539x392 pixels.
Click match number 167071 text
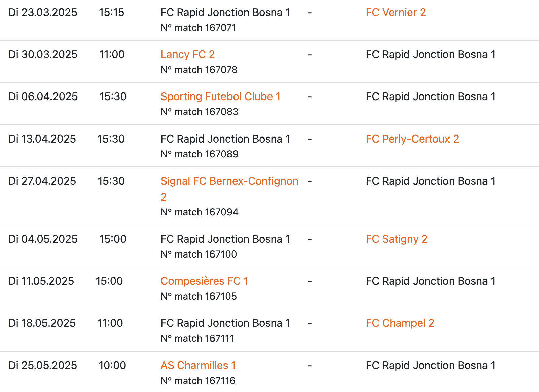[198, 28]
